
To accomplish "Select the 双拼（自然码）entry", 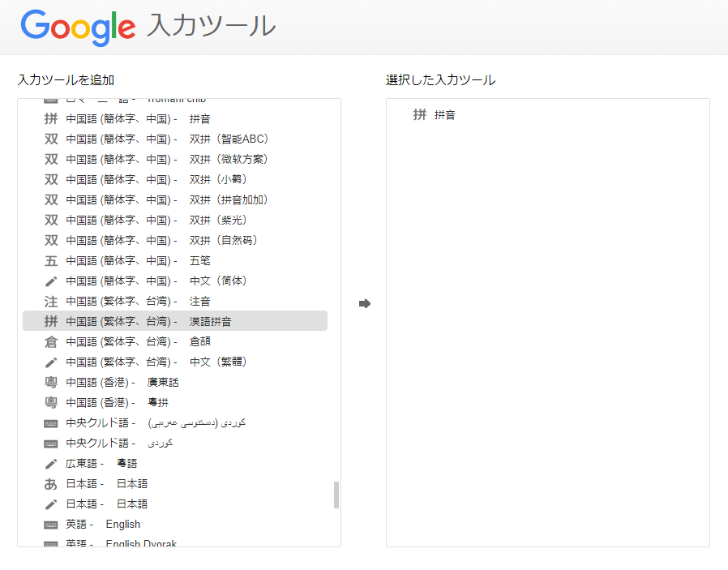I will click(161, 241).
